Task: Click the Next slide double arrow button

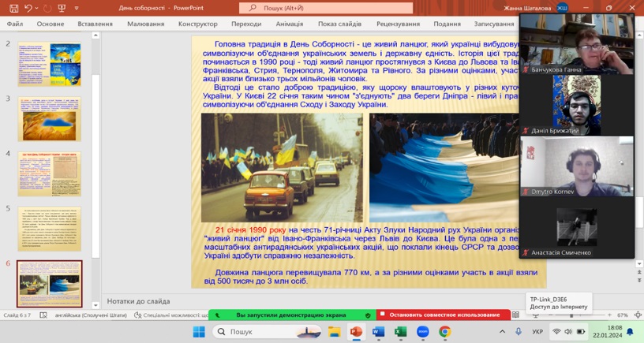Action: 639,280
